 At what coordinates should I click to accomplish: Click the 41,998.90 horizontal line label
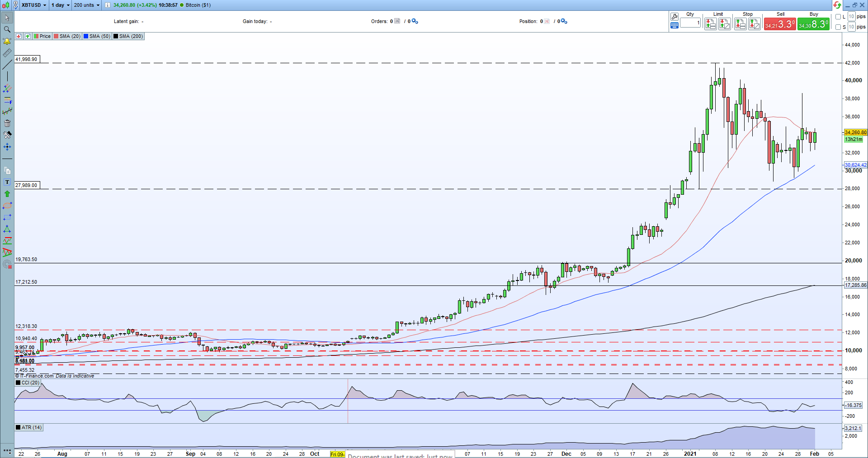[x=27, y=59]
